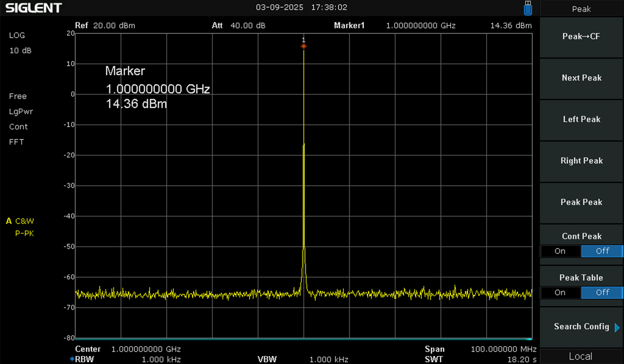
Task: Click the SIGLENT logo
Action: pos(34,8)
